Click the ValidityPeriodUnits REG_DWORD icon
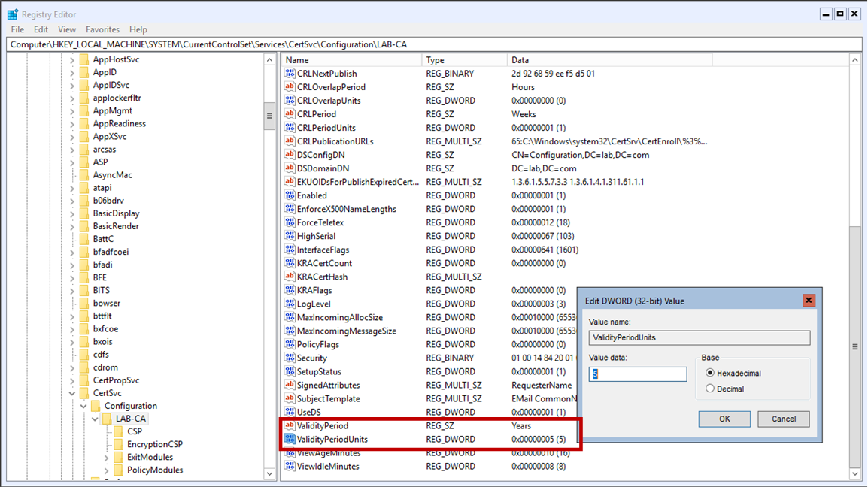The width and height of the screenshot is (868, 490). pyautogui.click(x=289, y=439)
